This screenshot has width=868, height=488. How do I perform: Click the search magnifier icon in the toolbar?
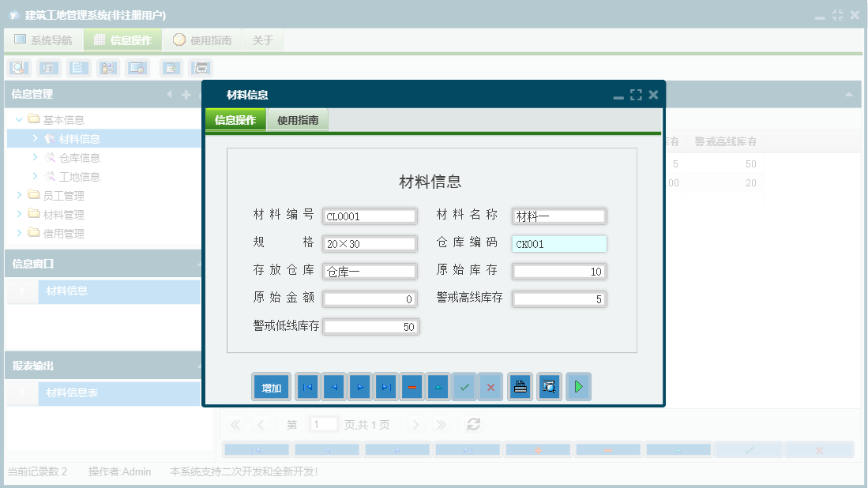[x=17, y=68]
